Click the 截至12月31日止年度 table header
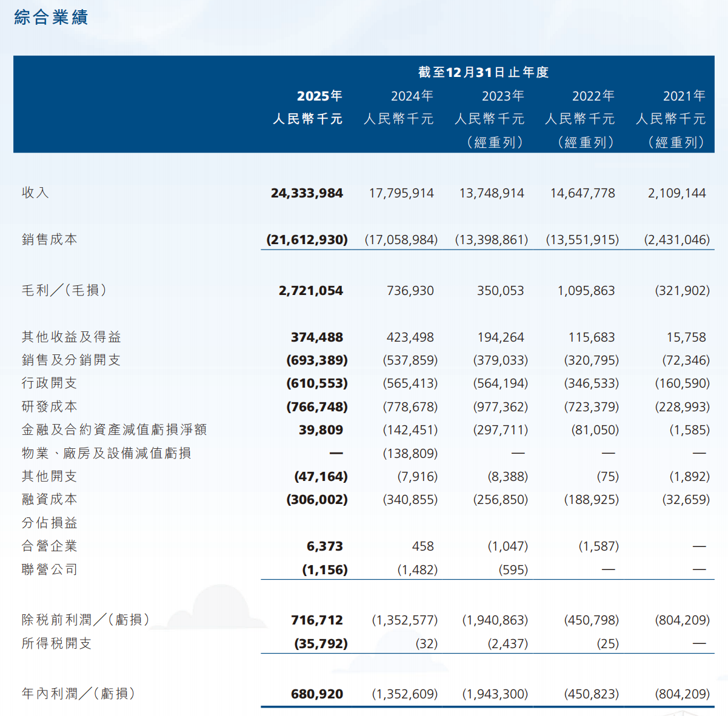 (483, 73)
